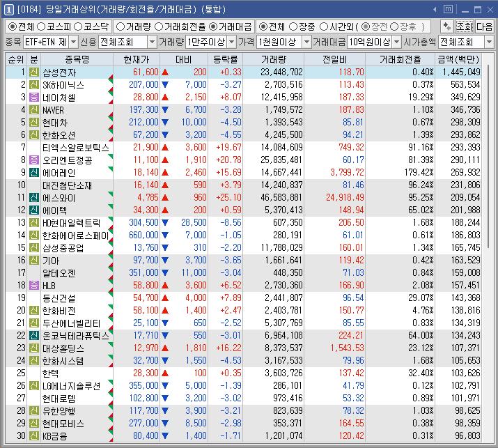Click the 신 badge beside 현대모비스

coord(34,423)
